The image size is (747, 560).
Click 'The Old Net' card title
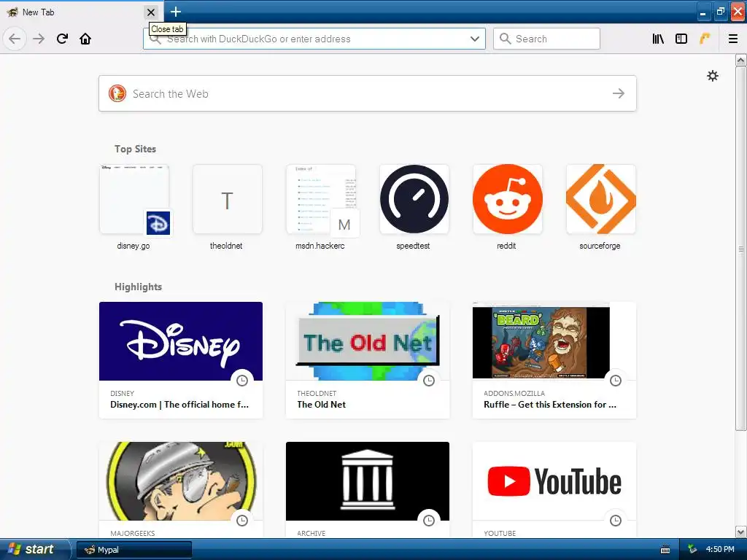pos(321,404)
